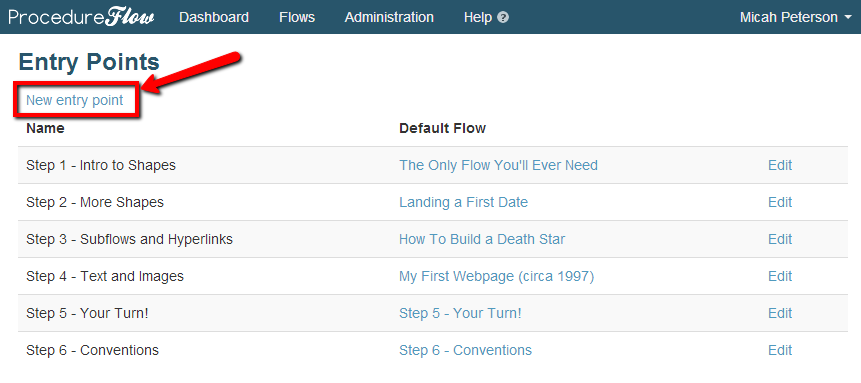Click the ProcedureFlow logo
Screen dimensions: 861x383
point(81,17)
